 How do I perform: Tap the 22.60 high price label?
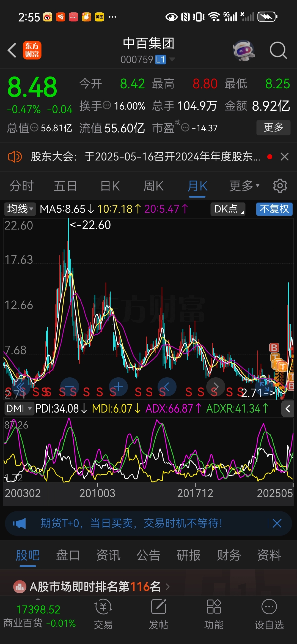coord(90,225)
